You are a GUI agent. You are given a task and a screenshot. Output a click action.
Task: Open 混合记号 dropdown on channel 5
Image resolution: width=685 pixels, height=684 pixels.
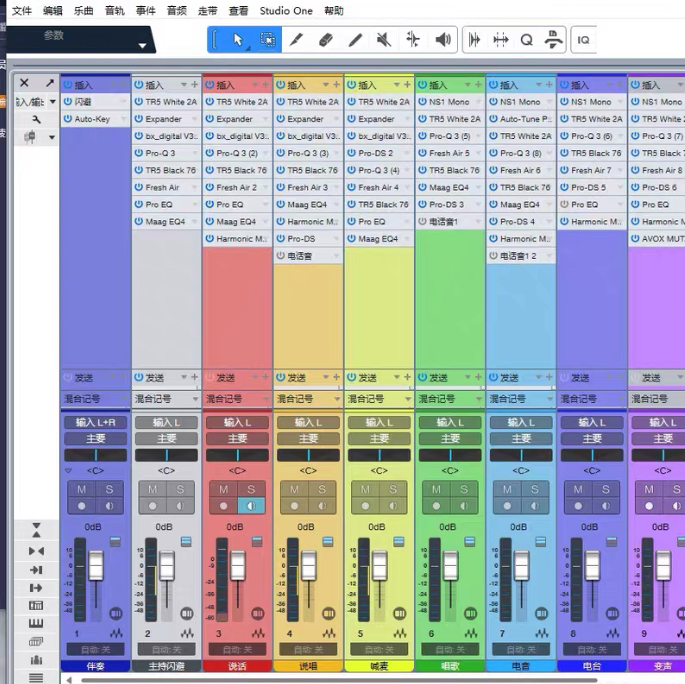pos(408,399)
